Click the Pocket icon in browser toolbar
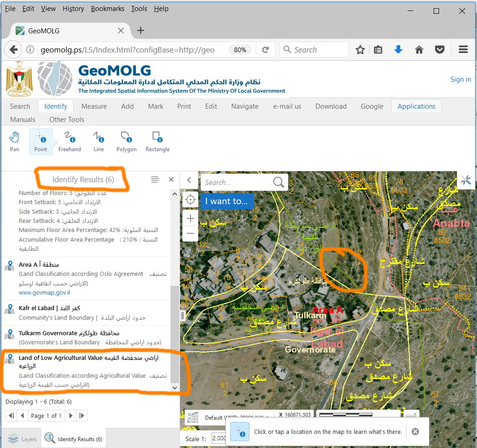The height and width of the screenshot is (448, 477). 440,49
